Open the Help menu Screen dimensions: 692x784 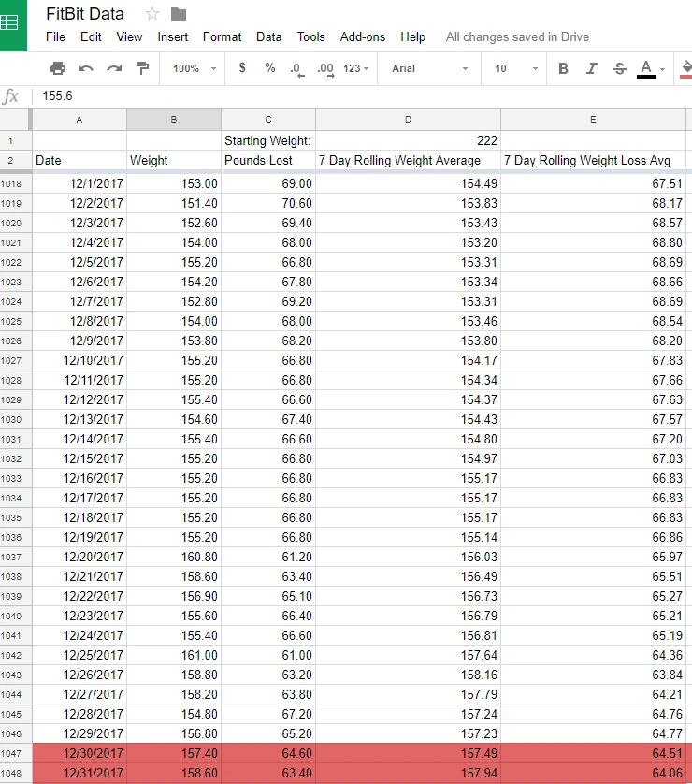click(412, 37)
